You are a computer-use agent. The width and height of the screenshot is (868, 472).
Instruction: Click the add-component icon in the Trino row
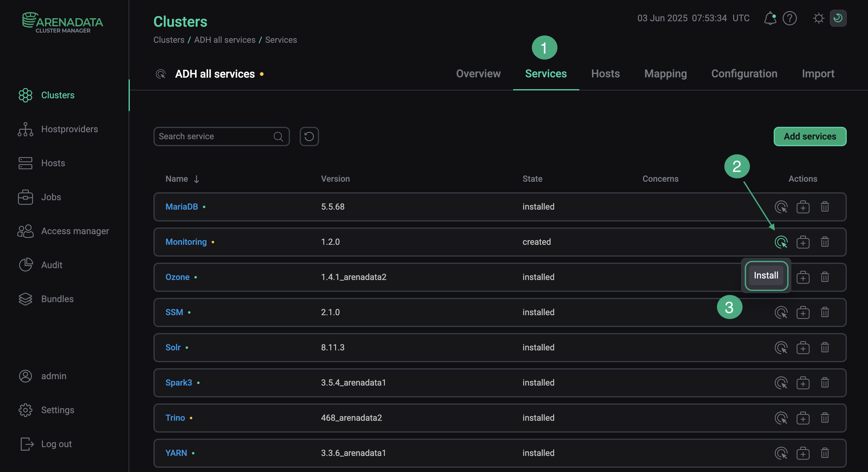tap(803, 418)
